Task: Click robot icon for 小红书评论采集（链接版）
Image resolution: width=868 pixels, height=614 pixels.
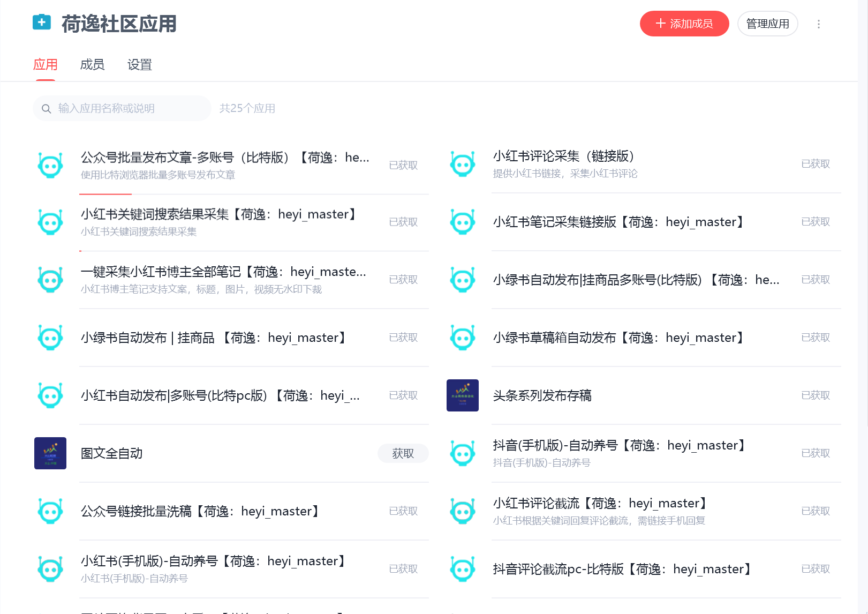Action: click(x=463, y=163)
